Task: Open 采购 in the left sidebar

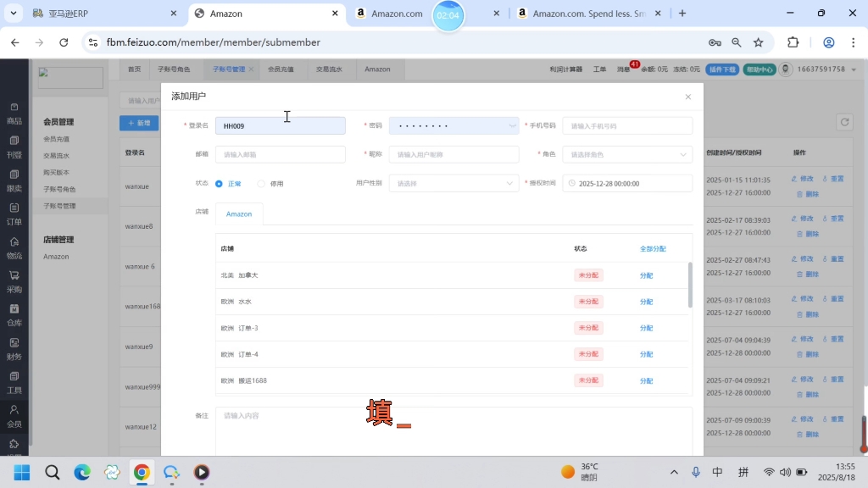Action: [14, 282]
